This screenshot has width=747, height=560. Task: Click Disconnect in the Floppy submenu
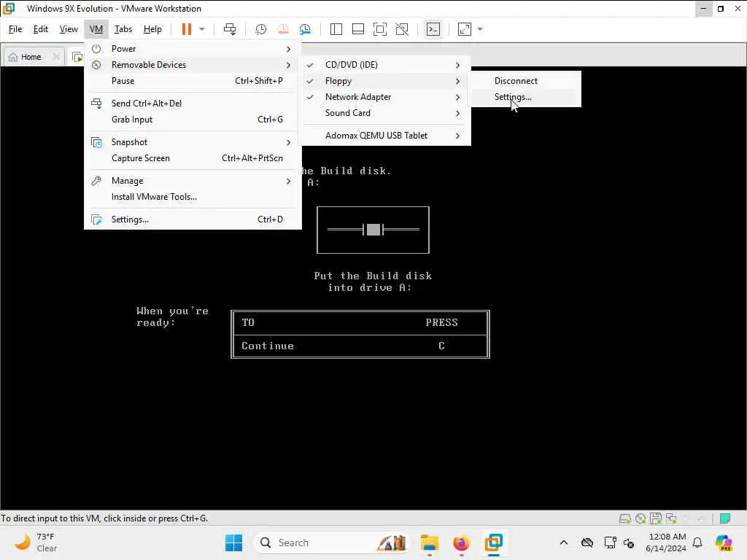525,81
